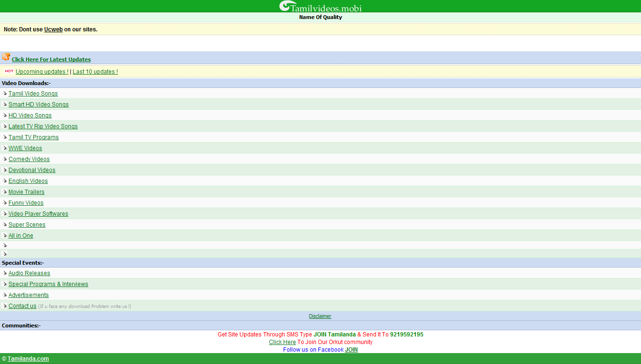Screen dimensions: 641x364
Task: Open HD Video Songs category
Action: click(30, 115)
